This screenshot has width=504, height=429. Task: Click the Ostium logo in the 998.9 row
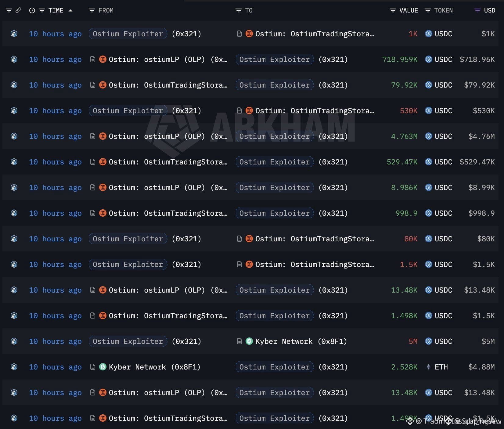pyautogui.click(x=103, y=213)
